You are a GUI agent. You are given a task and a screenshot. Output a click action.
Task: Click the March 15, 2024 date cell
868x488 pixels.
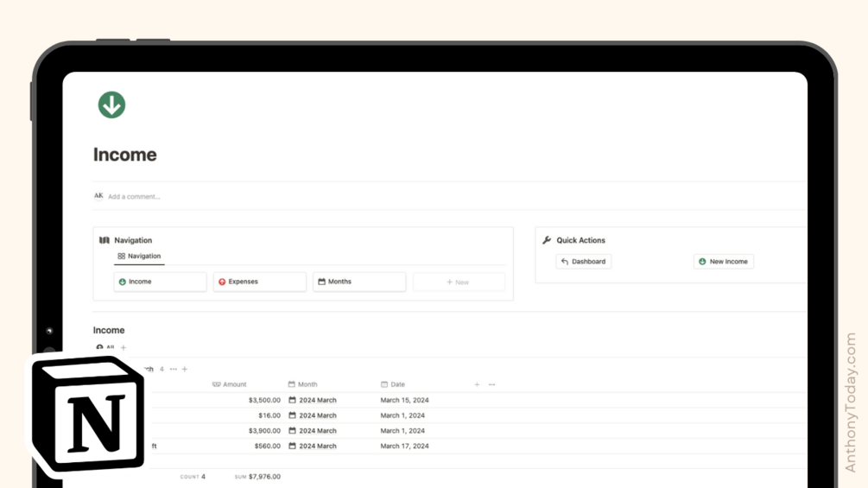click(405, 400)
